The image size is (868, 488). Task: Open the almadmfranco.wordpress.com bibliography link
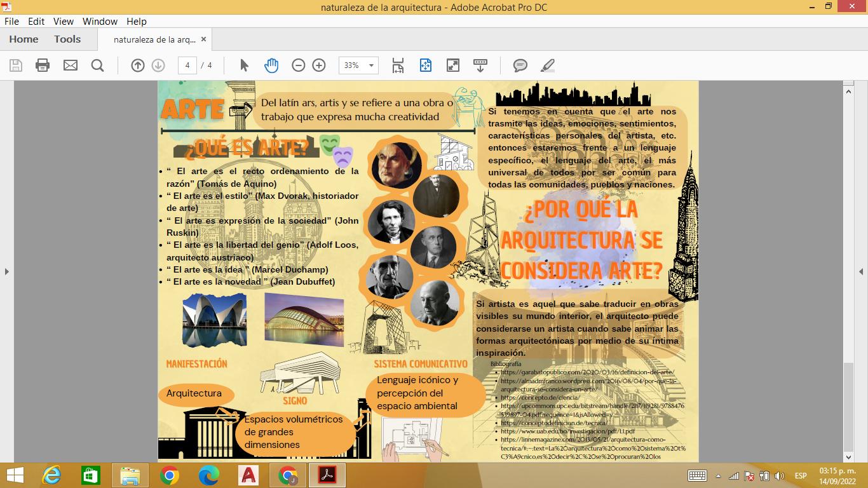click(588, 385)
